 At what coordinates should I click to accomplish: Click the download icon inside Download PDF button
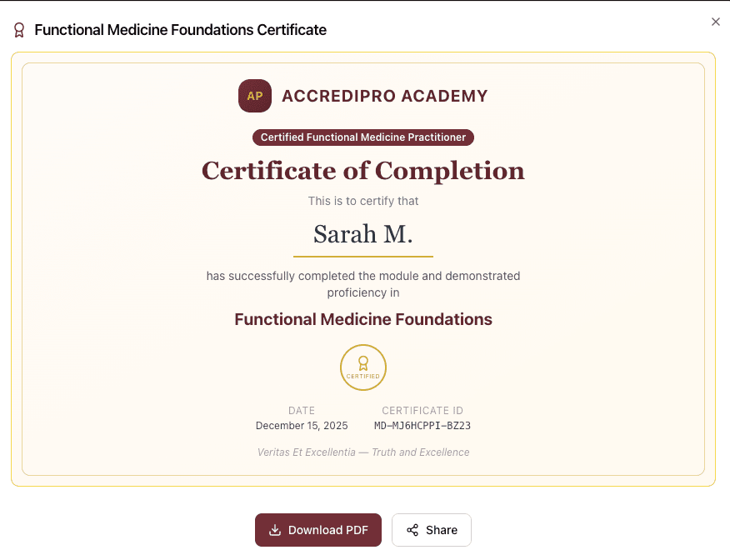[x=275, y=529]
